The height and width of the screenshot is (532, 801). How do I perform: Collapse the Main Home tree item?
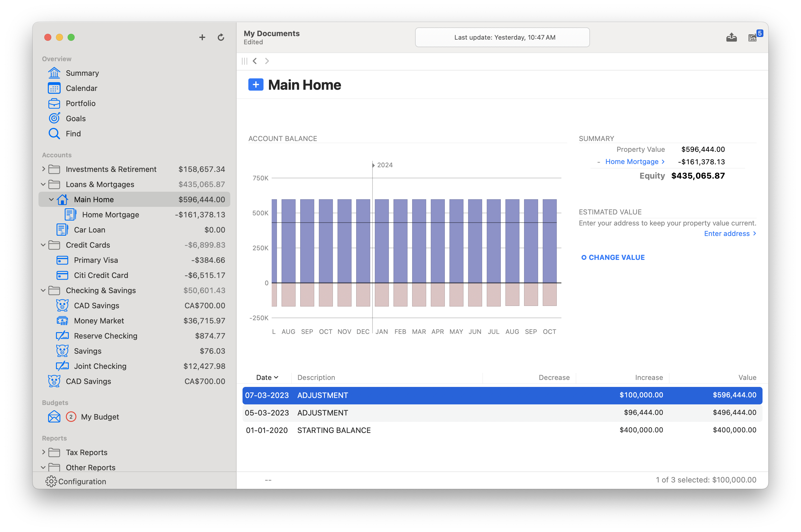coord(51,200)
